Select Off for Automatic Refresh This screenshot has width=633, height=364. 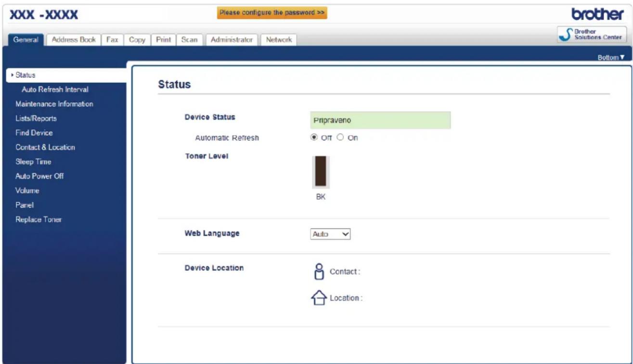(314, 138)
